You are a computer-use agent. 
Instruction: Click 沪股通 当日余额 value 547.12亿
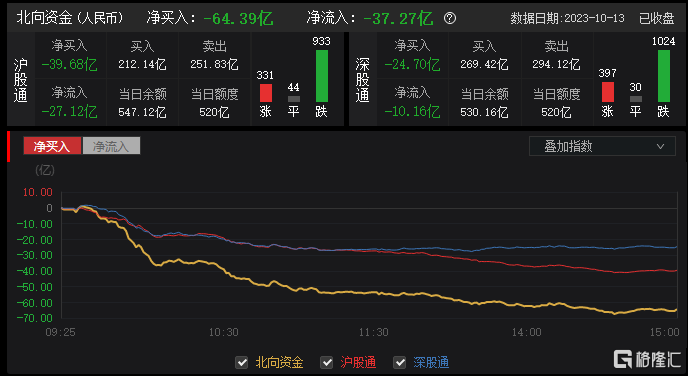[142, 112]
